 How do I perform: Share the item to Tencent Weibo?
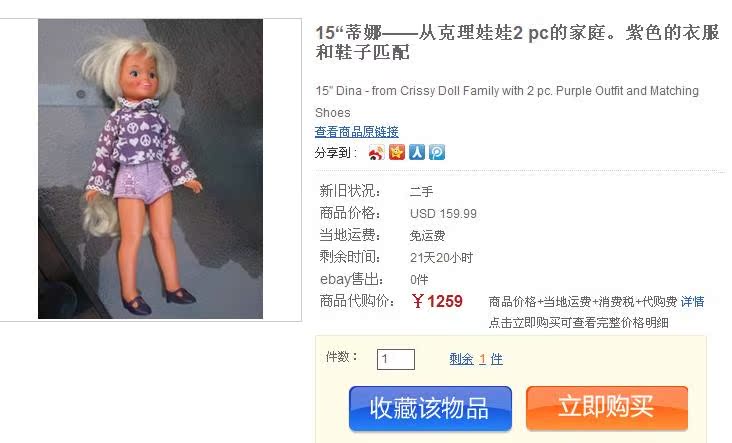(x=437, y=152)
